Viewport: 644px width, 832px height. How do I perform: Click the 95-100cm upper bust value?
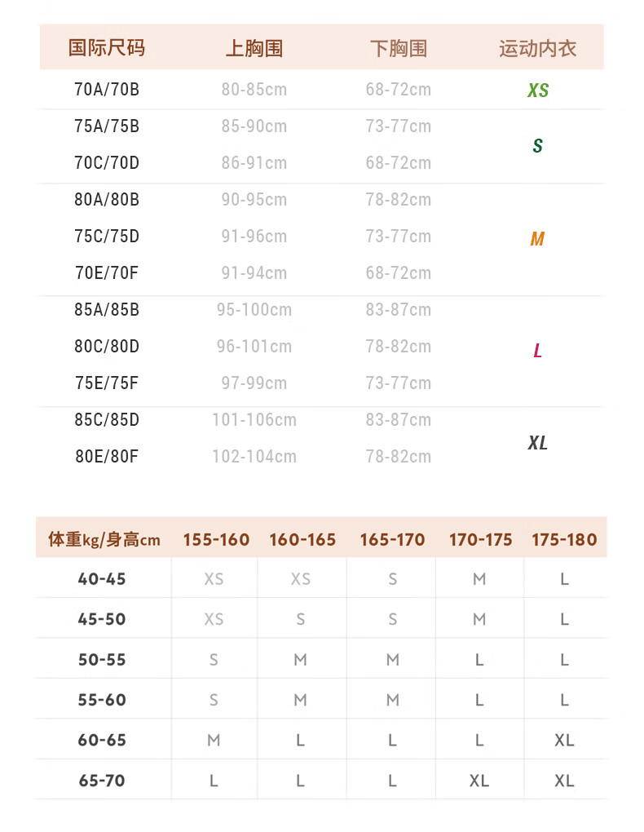pos(254,309)
